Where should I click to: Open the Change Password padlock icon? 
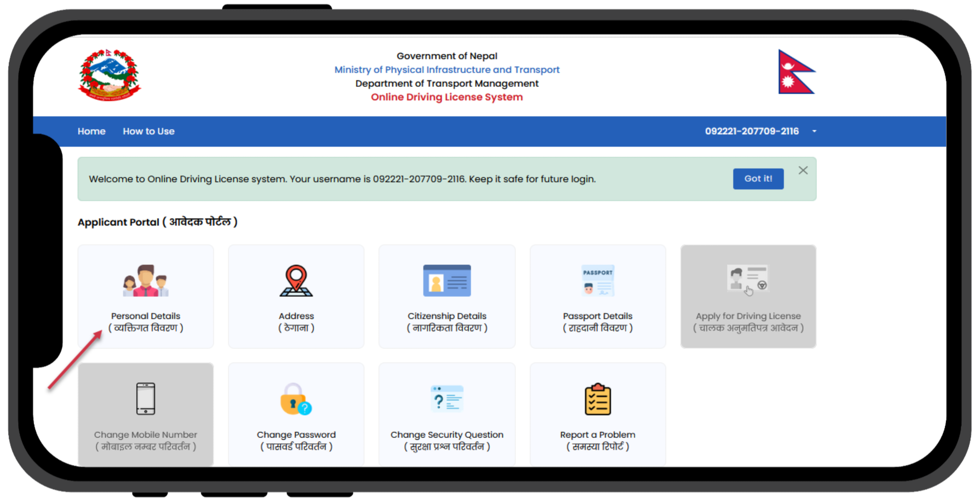click(x=296, y=399)
